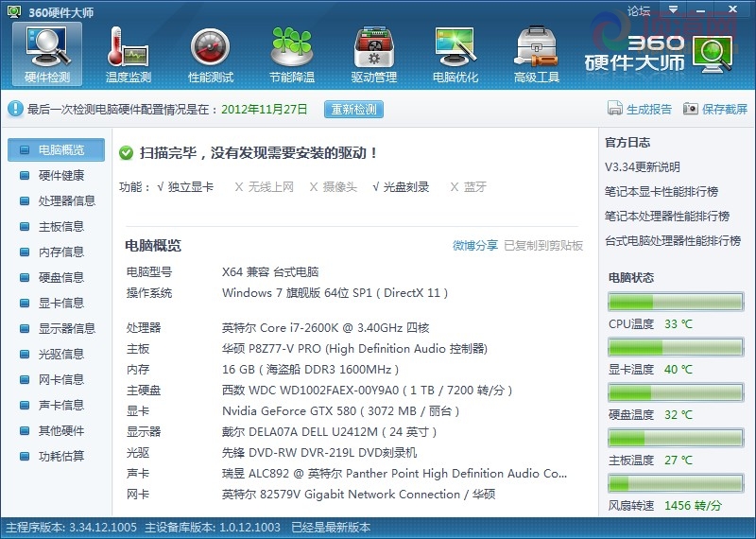Open the 电脑优化 PC optimization tool
This screenshot has height=539, width=756.
(455, 54)
